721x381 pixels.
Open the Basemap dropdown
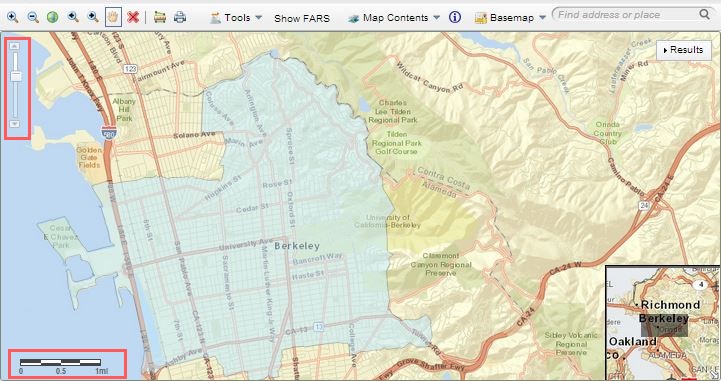coord(510,18)
